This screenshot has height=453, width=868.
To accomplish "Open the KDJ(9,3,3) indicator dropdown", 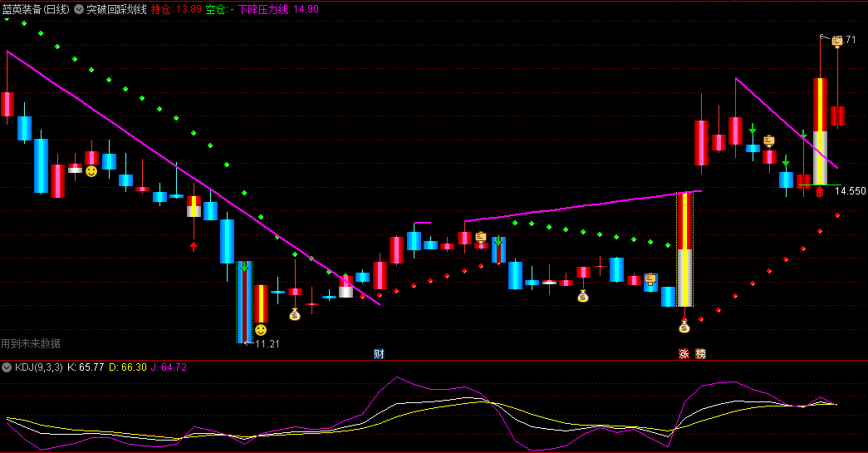I will [x=7, y=367].
